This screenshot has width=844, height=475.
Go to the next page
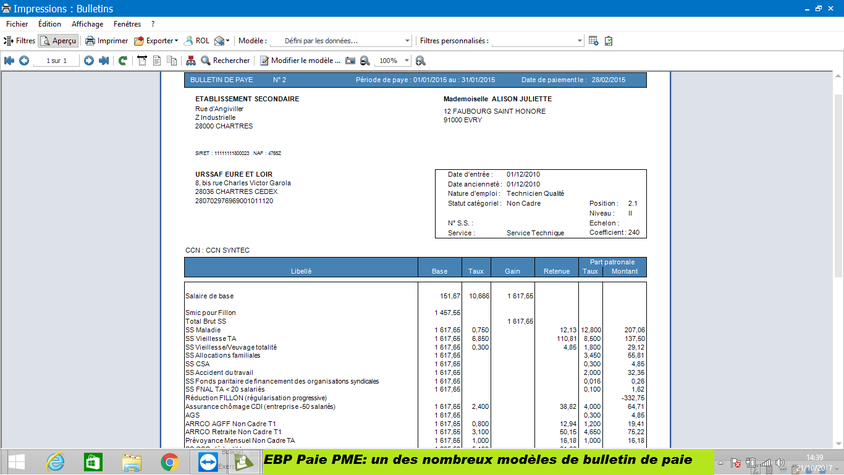pos(89,61)
